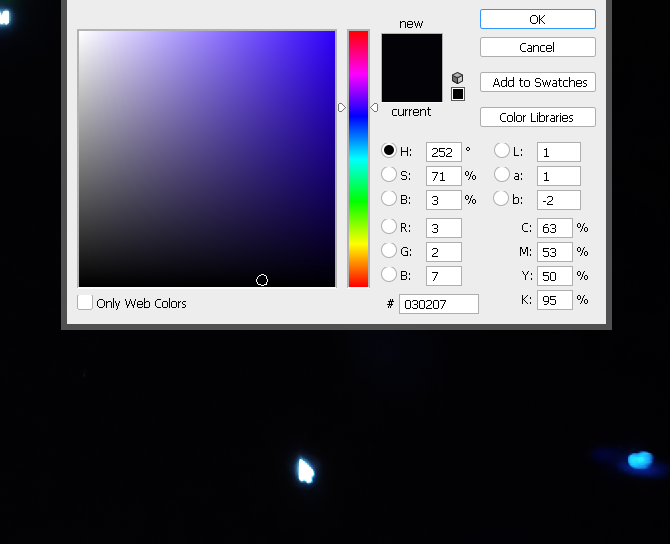
Task: Click the 'new' label above preview
Action: [x=411, y=24]
